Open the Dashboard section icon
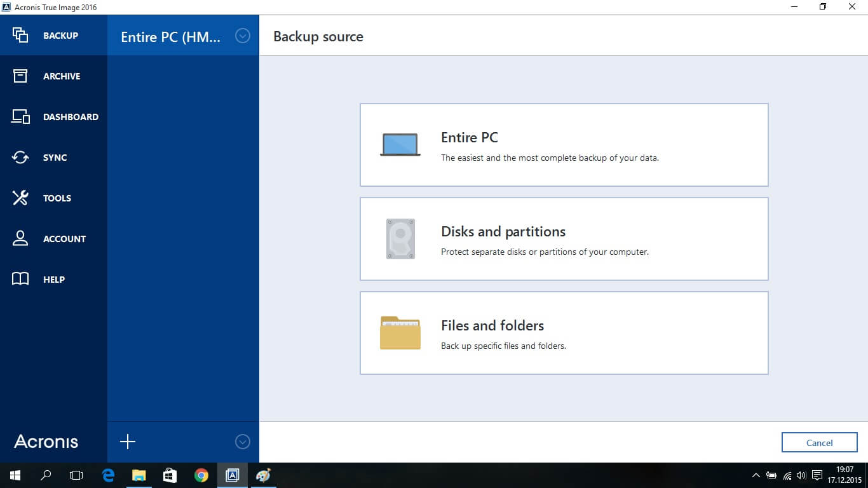 [x=20, y=117]
